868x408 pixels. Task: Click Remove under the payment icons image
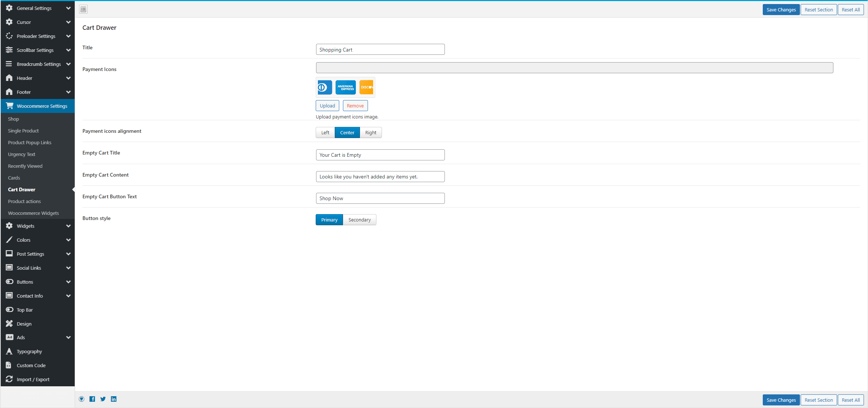pos(355,106)
